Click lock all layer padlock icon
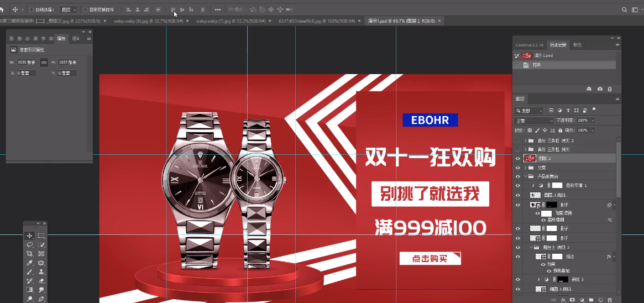The width and height of the screenshot is (644, 303). click(560, 130)
